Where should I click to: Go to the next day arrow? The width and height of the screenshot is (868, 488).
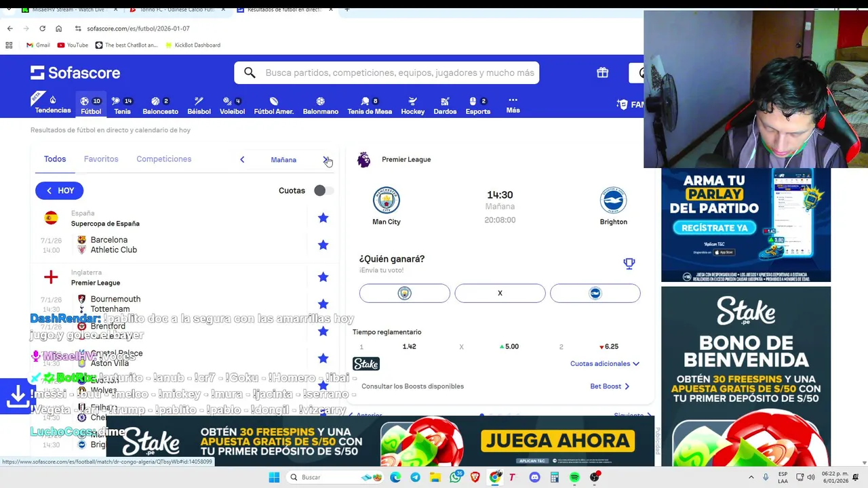point(325,160)
